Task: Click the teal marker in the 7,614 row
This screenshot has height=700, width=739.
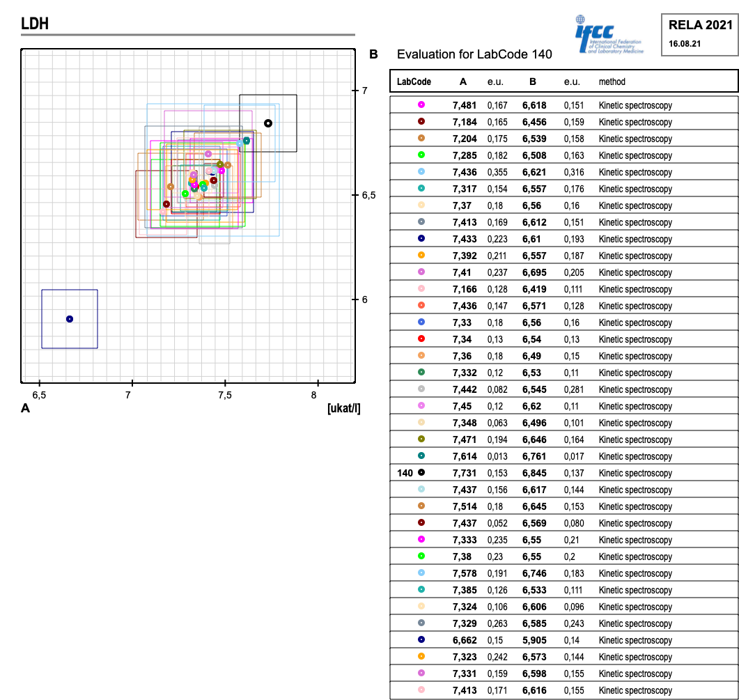Action: (x=421, y=456)
